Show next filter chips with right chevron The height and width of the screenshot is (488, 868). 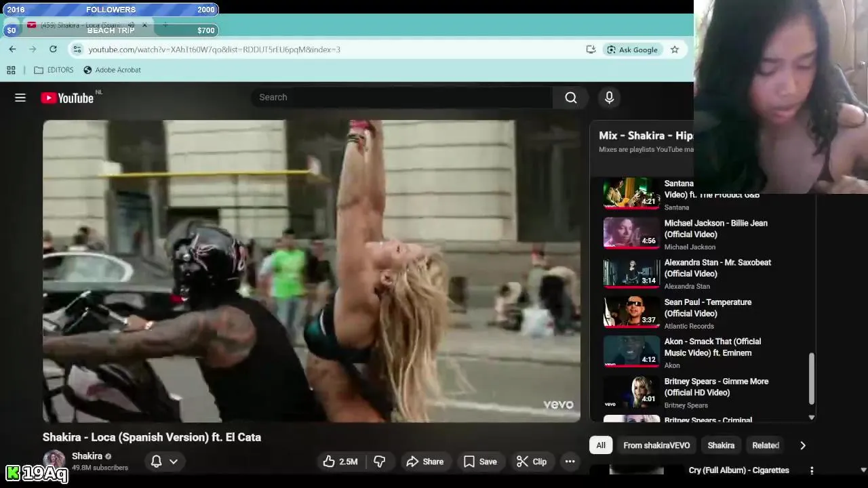[803, 445]
